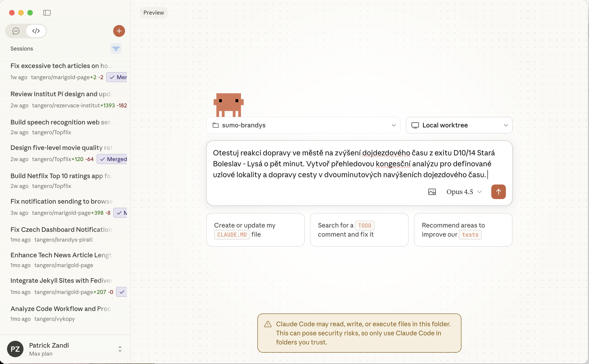Click the warning triangle icon
Viewport: 589px width, 364px height.
[x=268, y=324]
